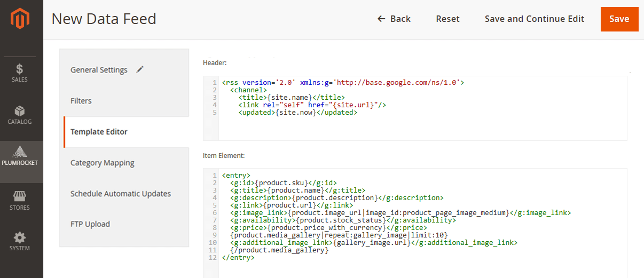Click Save and Continue Edit
This screenshot has width=644, height=278.
535,19
